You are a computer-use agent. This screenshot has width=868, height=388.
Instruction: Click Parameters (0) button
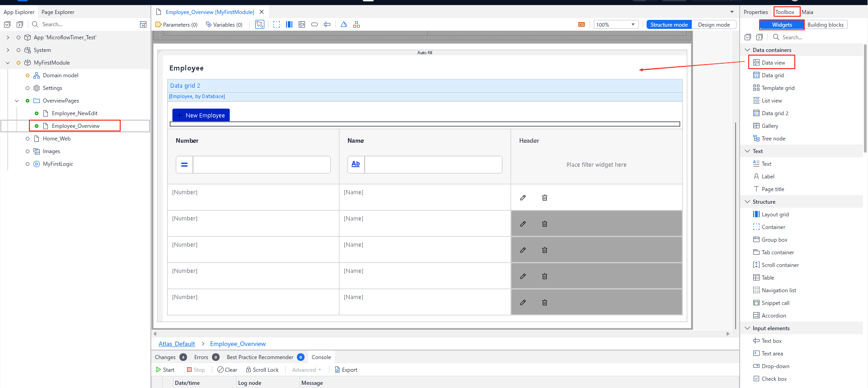[177, 25]
